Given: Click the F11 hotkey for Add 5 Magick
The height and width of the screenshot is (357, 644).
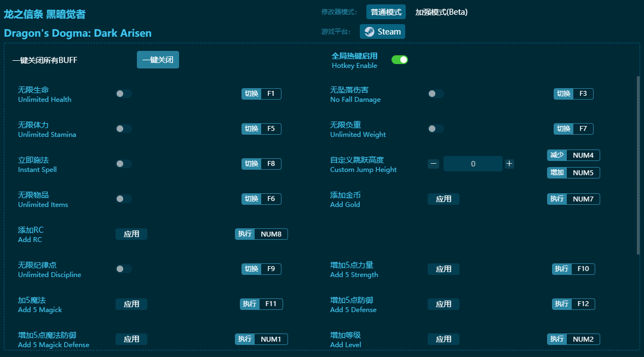Looking at the screenshot, I should pos(261,304).
